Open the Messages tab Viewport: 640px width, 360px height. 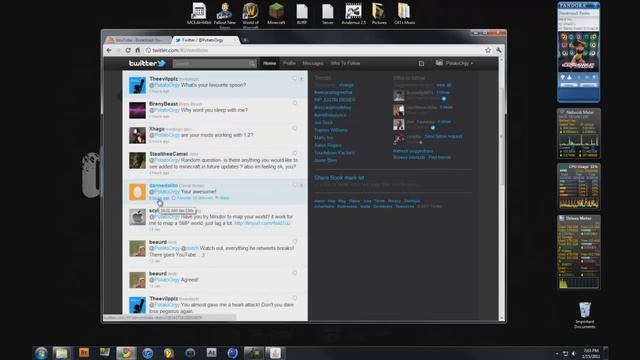(x=313, y=63)
